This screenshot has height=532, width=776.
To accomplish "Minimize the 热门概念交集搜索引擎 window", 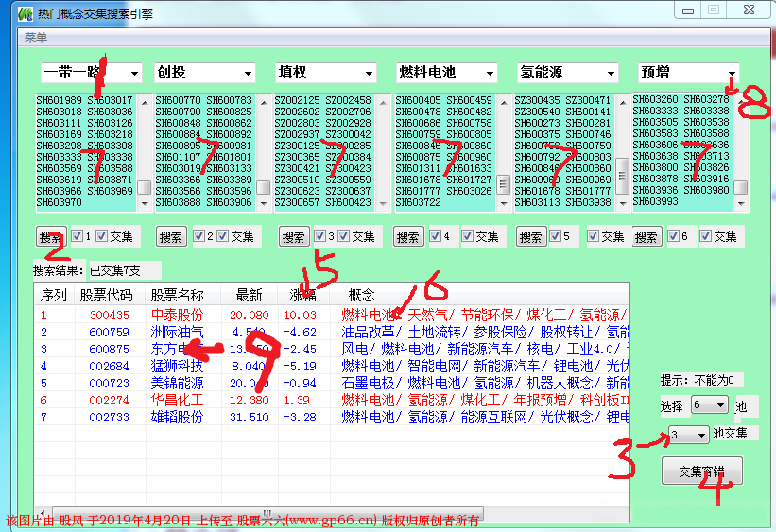I will (688, 9).
